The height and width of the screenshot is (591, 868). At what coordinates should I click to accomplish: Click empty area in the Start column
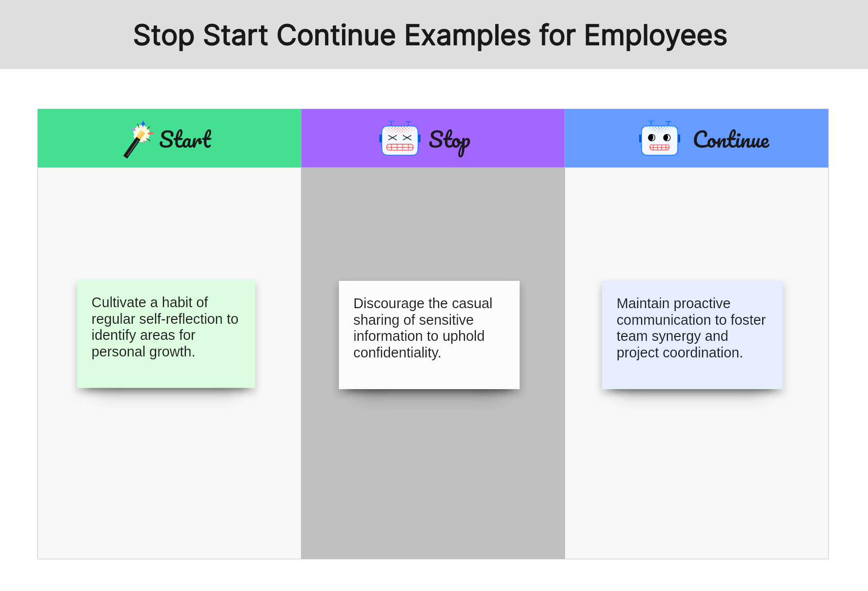click(169, 473)
